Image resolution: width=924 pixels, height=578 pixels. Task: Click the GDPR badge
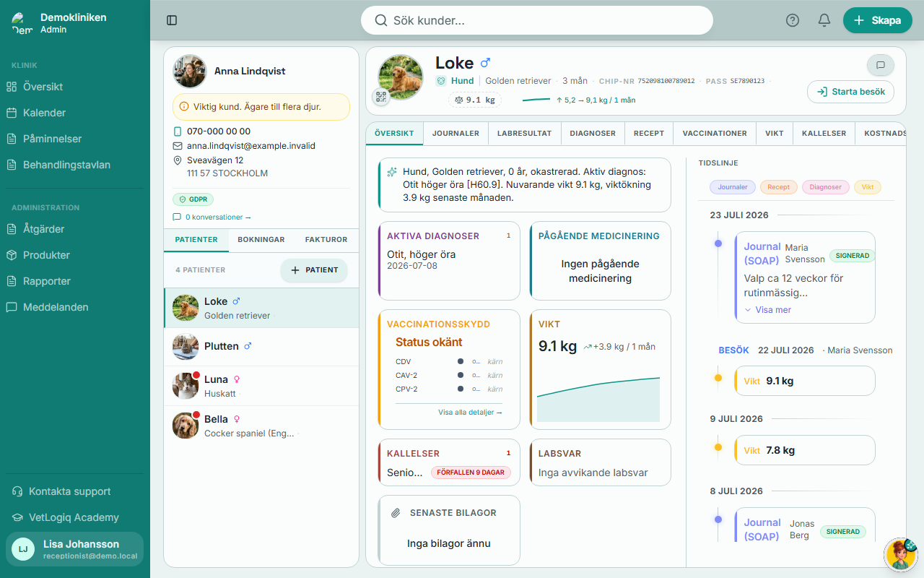tap(193, 199)
